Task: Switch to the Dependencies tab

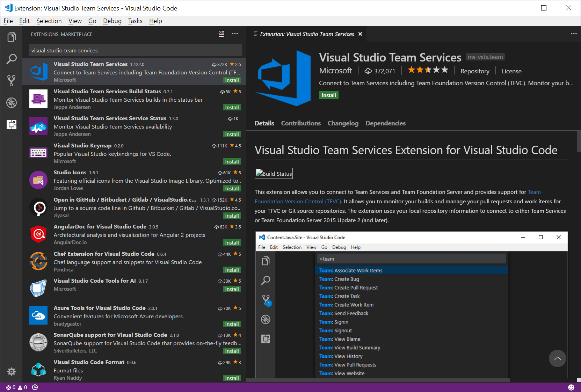Action: point(385,123)
